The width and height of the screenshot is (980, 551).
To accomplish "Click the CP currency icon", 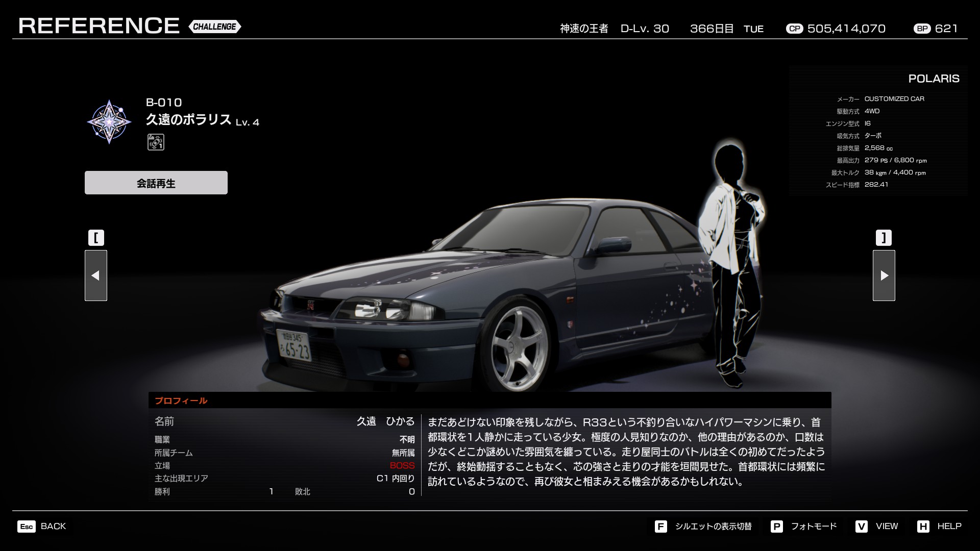I will (x=794, y=29).
